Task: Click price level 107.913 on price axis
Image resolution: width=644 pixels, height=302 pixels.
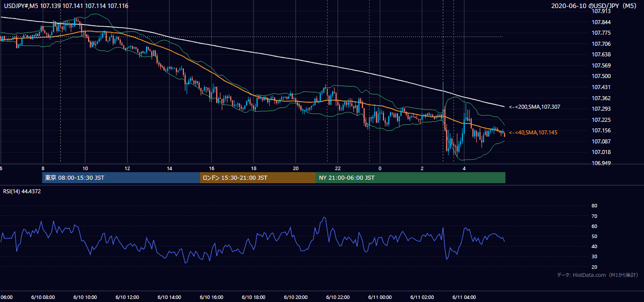Action: 601,11
